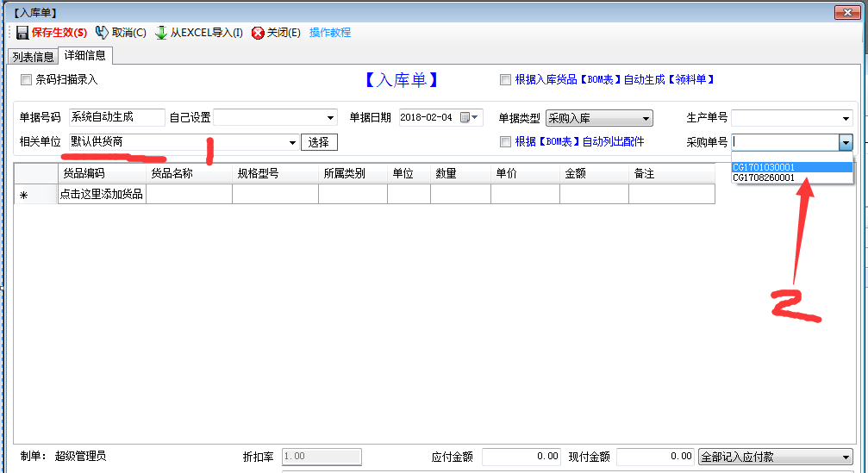Screen dimensions: 868x473
Task: Choose purchase order CG1708260001 from list
Action: click(764, 177)
